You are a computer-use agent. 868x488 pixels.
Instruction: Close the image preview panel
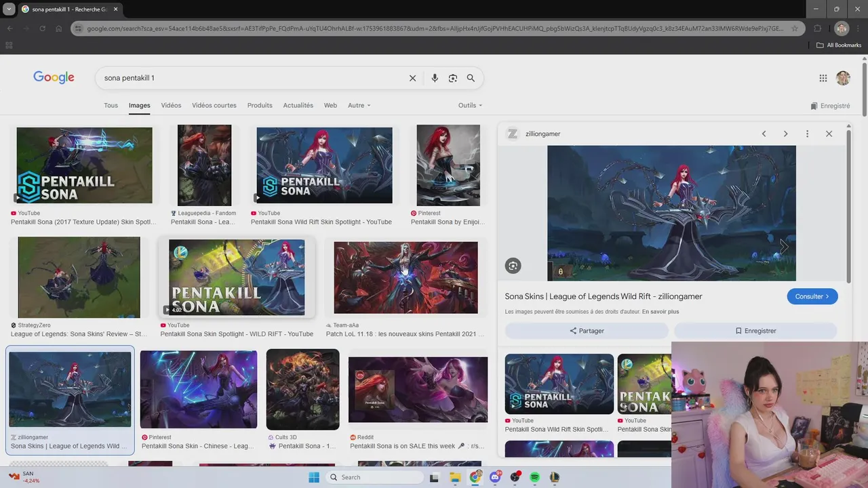(x=829, y=134)
